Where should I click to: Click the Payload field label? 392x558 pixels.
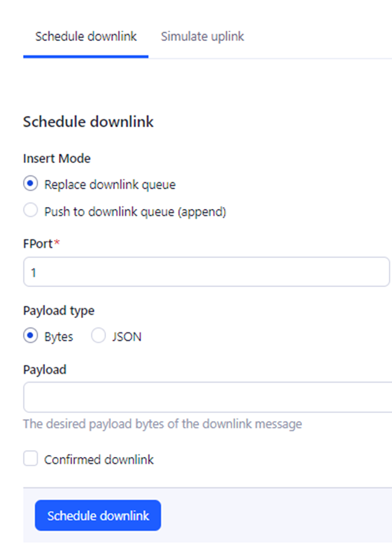pyautogui.click(x=45, y=370)
